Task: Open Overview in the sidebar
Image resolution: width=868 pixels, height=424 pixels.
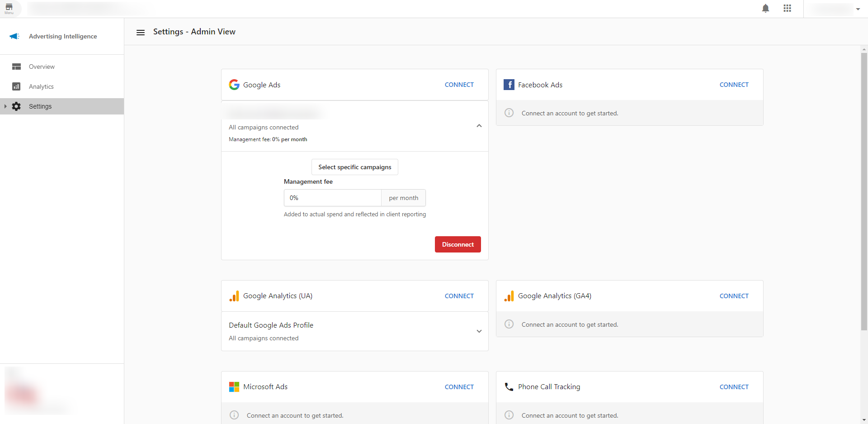Action: [x=42, y=67]
